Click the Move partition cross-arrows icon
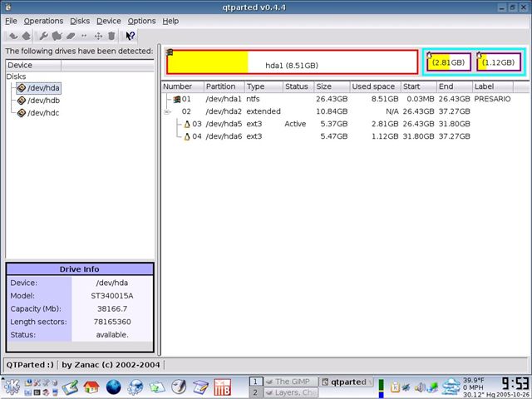This screenshot has width=532, height=399. point(98,36)
